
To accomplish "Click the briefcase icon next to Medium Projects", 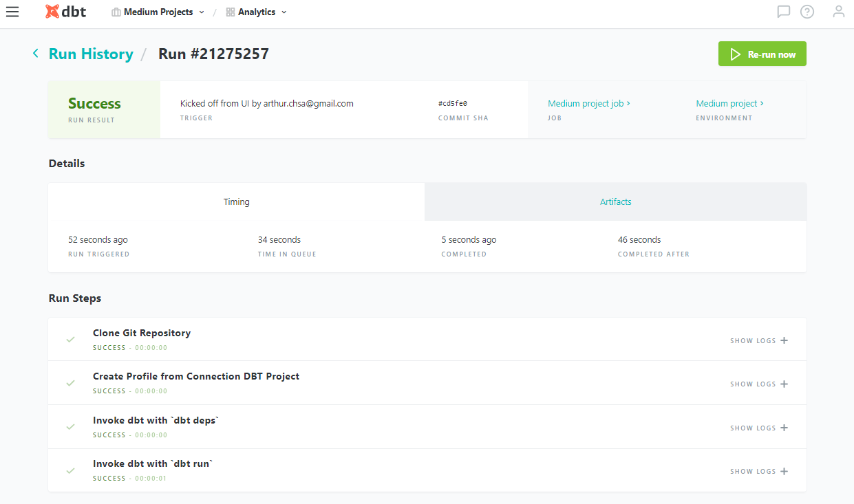I will pos(116,12).
